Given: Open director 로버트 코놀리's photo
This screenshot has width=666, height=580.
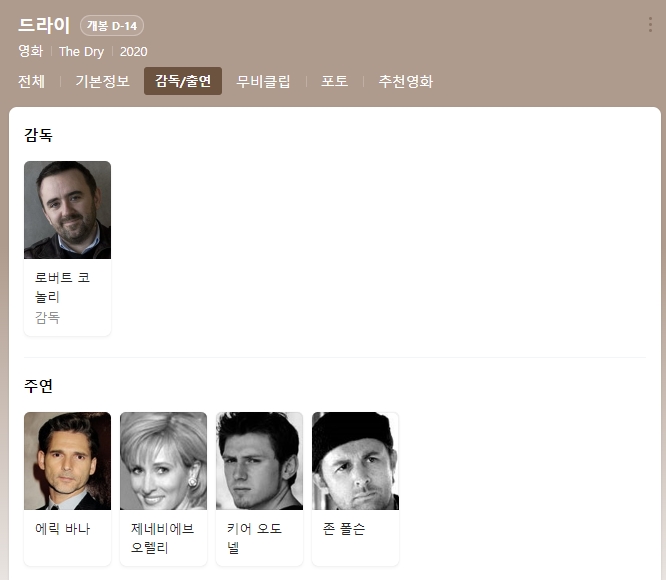Looking at the screenshot, I should (x=68, y=210).
